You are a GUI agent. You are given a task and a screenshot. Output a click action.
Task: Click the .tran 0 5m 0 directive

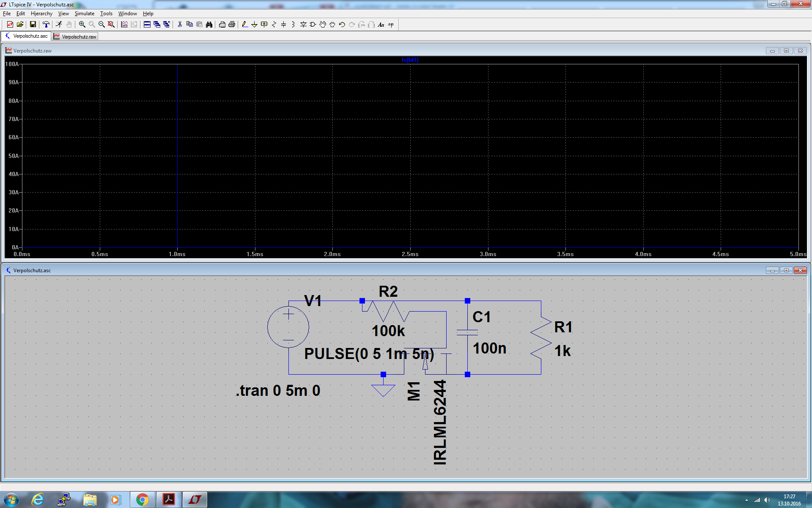pos(278,390)
